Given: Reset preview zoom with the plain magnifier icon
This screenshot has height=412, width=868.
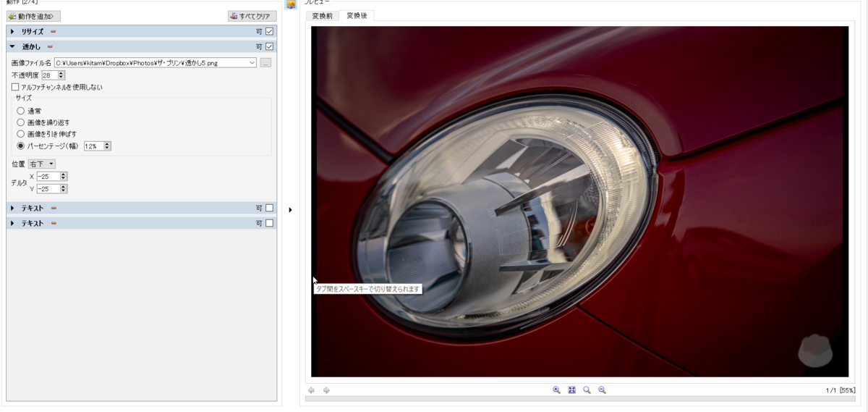Looking at the screenshot, I should (x=587, y=390).
